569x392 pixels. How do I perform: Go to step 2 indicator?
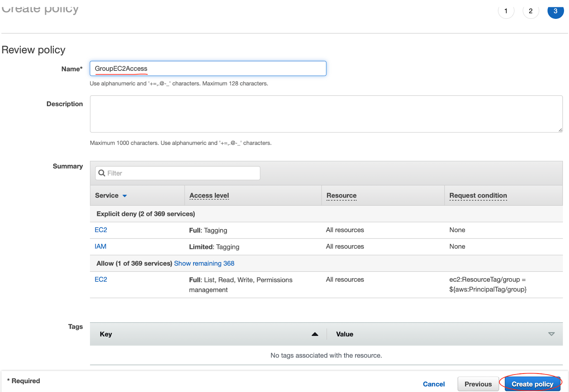click(531, 11)
